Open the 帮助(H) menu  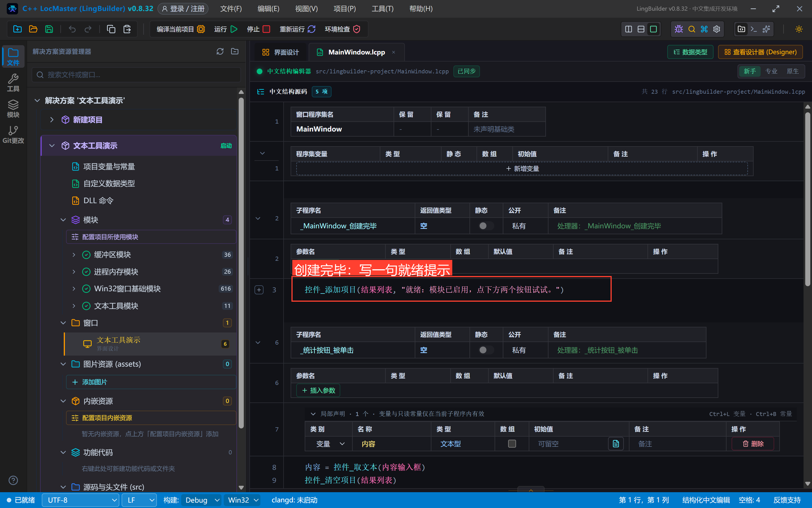[x=421, y=9]
